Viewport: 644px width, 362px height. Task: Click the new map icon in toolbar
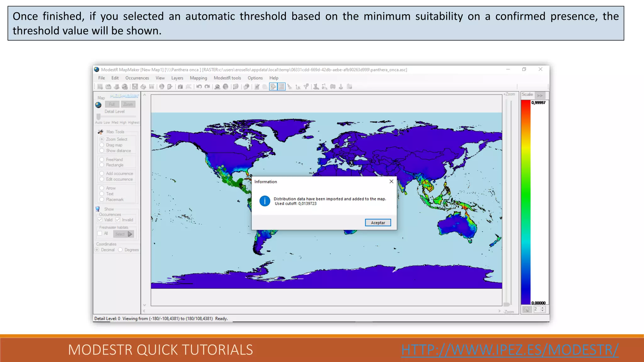(x=100, y=87)
